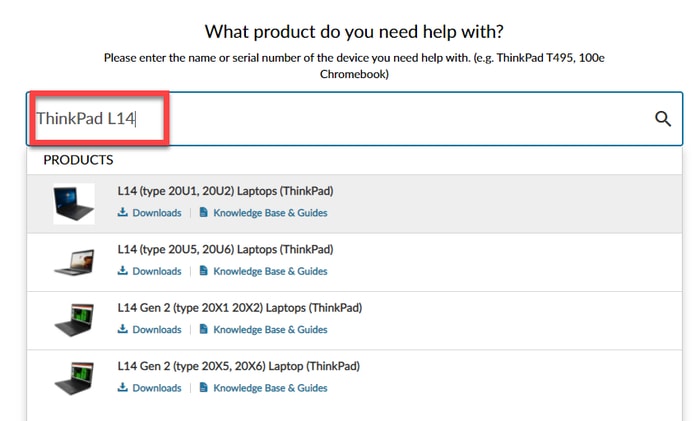Open Knowledge Base & Guides for L14 20U5

(x=270, y=271)
